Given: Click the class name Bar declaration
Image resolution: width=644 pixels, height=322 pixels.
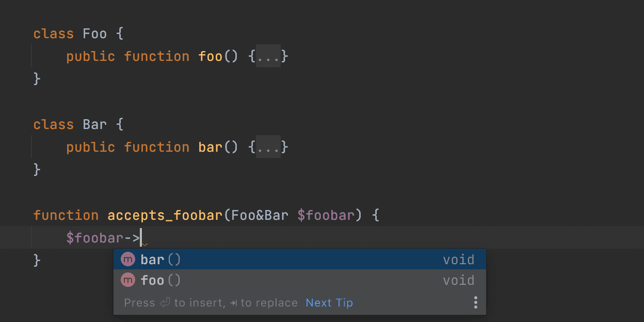Looking at the screenshot, I should (95, 124).
